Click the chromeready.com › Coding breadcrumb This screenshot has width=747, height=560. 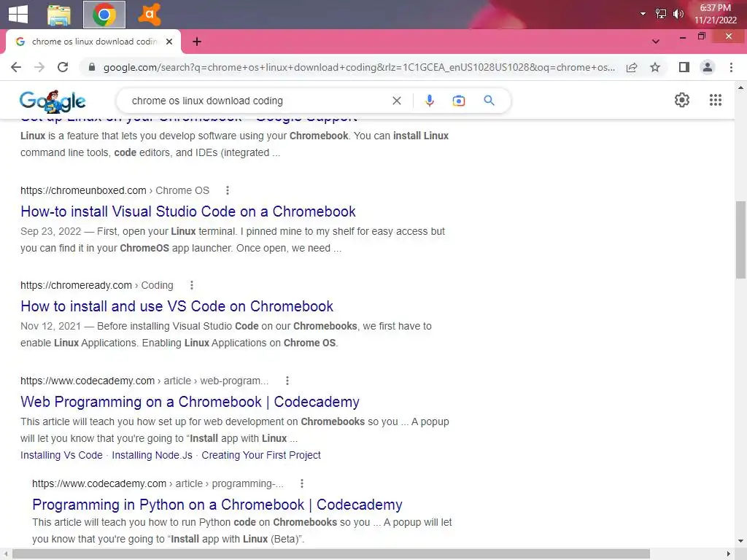tap(97, 285)
